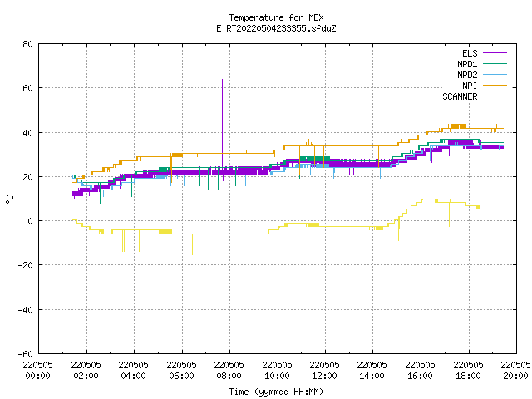Click the purple ELS legend line sample
The width and height of the screenshot is (532, 399).
[x=495, y=53]
